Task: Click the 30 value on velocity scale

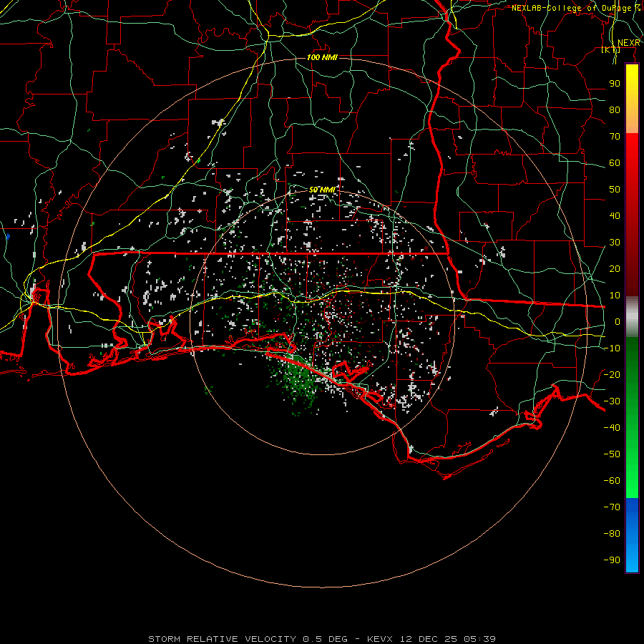Action: pos(615,243)
